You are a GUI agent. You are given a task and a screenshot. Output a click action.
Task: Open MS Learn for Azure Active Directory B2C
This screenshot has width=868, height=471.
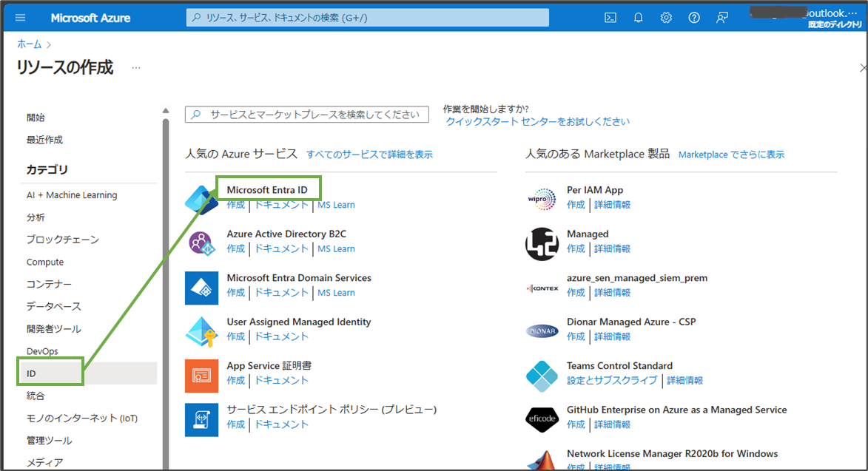pyautogui.click(x=336, y=248)
